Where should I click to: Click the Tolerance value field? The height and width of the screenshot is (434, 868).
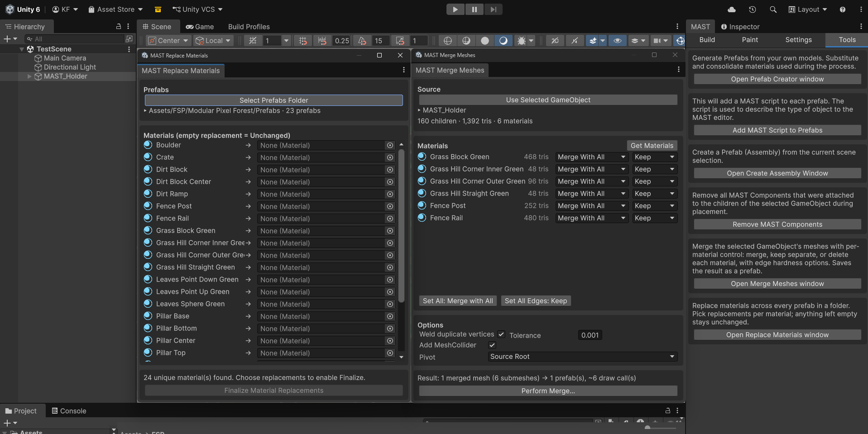tap(590, 335)
